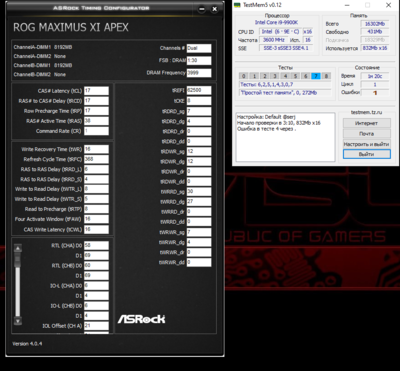Image resolution: width=400 pixels, height=371 pixels.
Task: Close the ASRock Timing Configurator window
Action: click(x=214, y=9)
